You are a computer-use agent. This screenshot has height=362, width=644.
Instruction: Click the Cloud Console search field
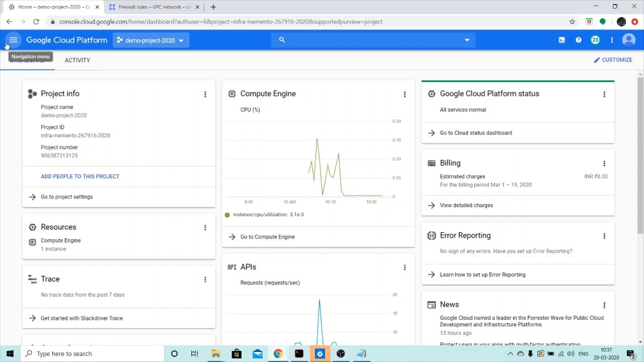point(373,40)
